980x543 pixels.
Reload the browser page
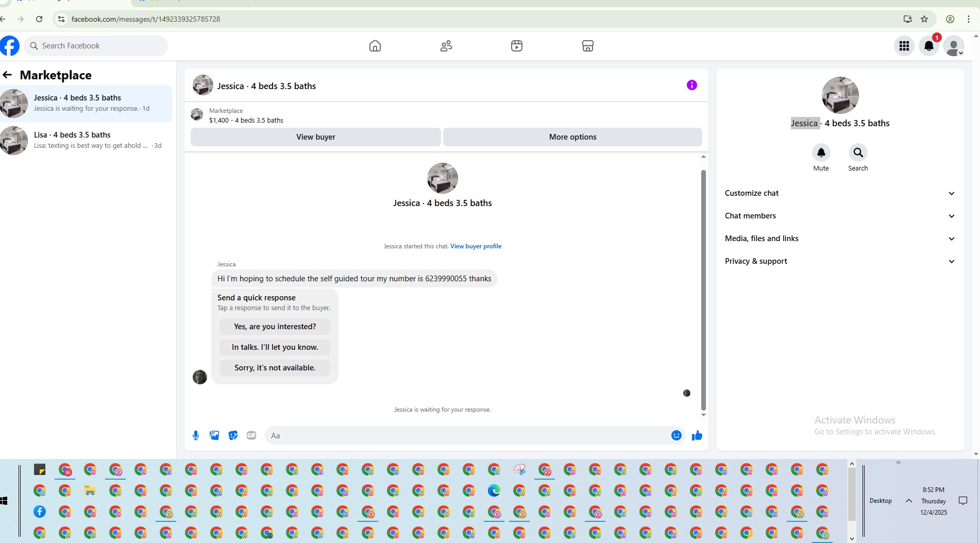pos(39,19)
